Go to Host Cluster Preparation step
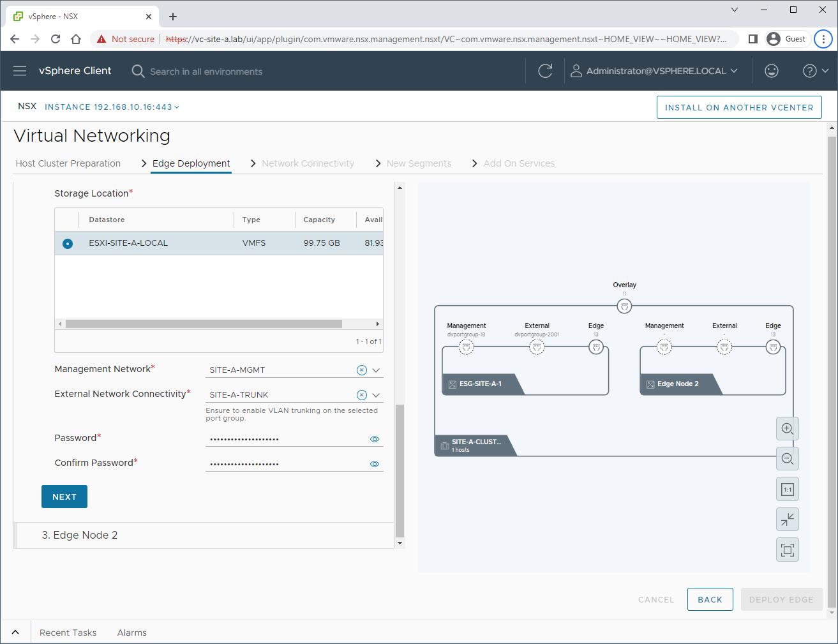Image resolution: width=838 pixels, height=644 pixels. pyautogui.click(x=68, y=163)
